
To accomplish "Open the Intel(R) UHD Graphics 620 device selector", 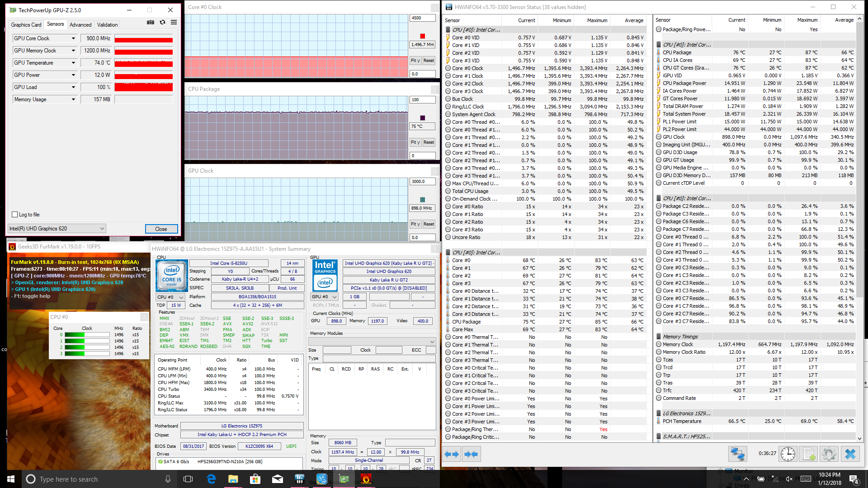I will [x=57, y=229].
